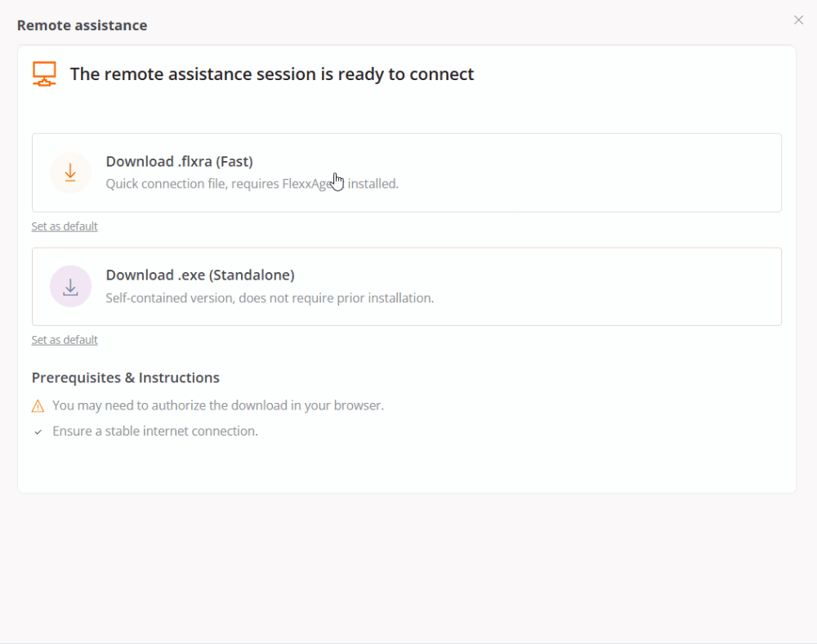
Task: Click the checkmark icon beside stable connection
Action: click(x=38, y=432)
